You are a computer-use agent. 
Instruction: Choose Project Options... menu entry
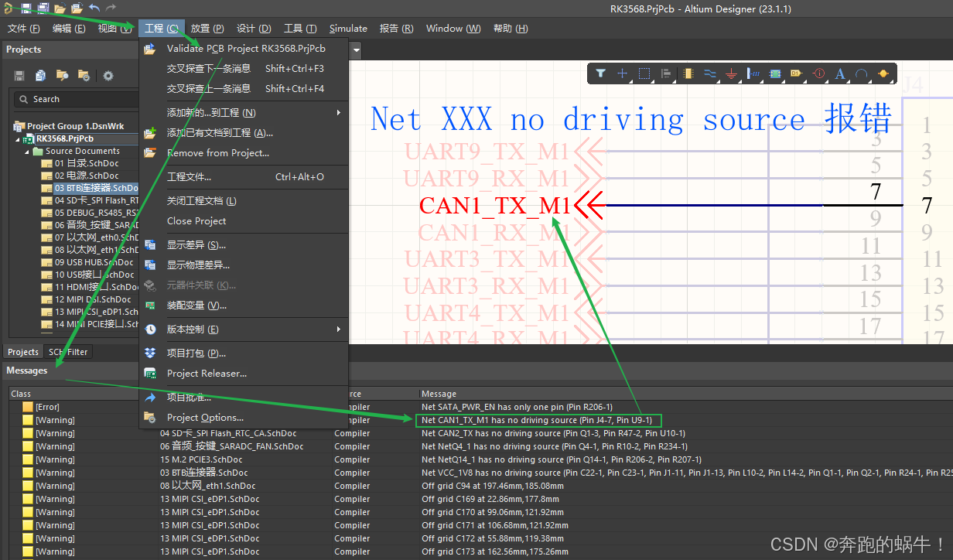[x=244, y=418]
